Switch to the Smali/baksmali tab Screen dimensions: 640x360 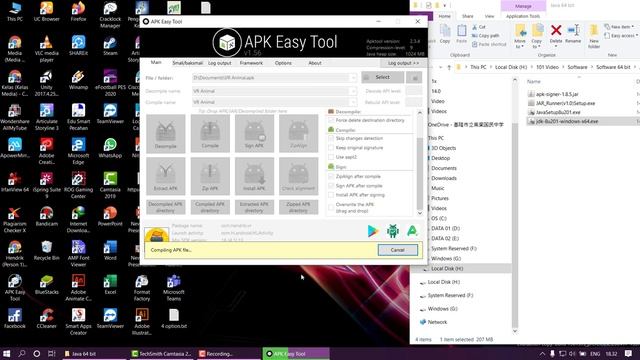(x=187, y=63)
